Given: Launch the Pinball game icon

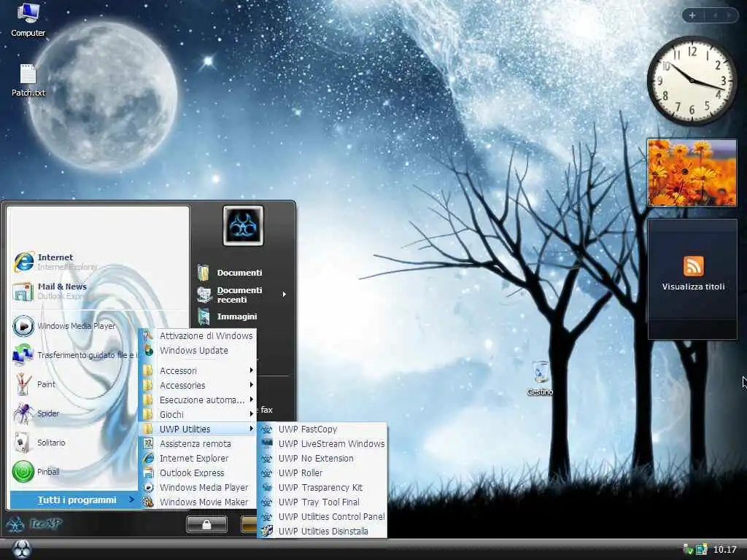Looking at the screenshot, I should point(23,472).
